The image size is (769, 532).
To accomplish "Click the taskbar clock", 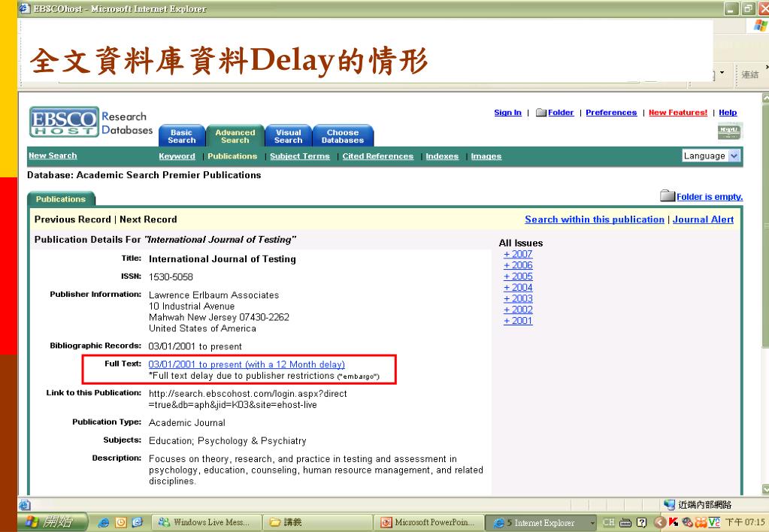I will [744, 523].
